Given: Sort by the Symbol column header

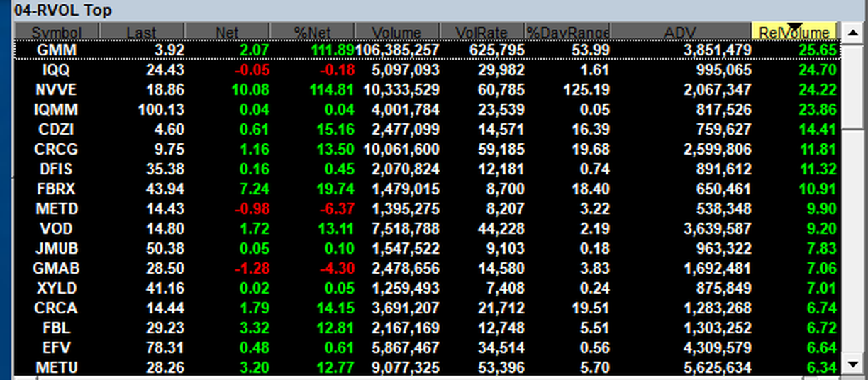Looking at the screenshot, I should [57, 32].
